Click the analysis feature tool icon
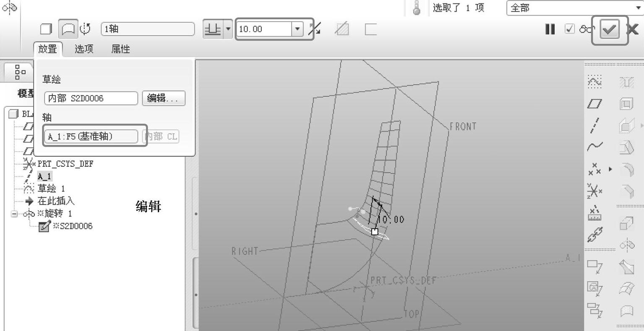Viewport: 644px width, 331px height. [594, 213]
